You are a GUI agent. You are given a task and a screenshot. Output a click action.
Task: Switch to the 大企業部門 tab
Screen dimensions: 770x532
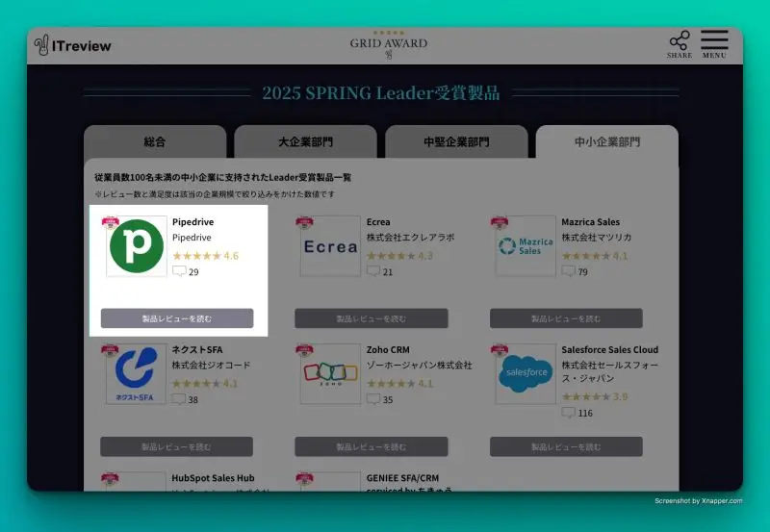pyautogui.click(x=305, y=141)
